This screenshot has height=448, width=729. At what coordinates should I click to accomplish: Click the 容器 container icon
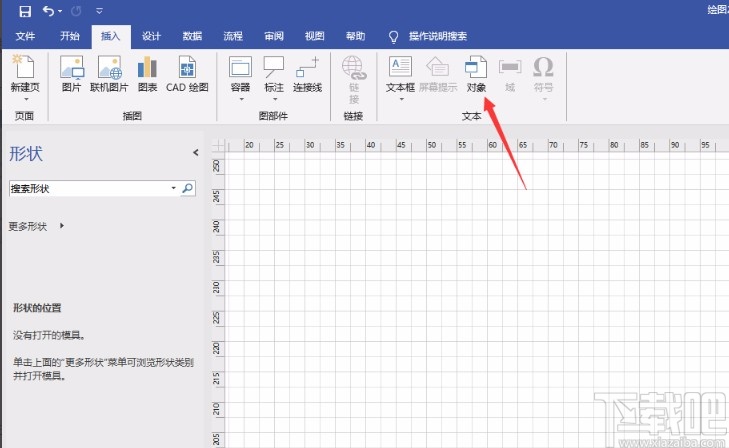240,67
